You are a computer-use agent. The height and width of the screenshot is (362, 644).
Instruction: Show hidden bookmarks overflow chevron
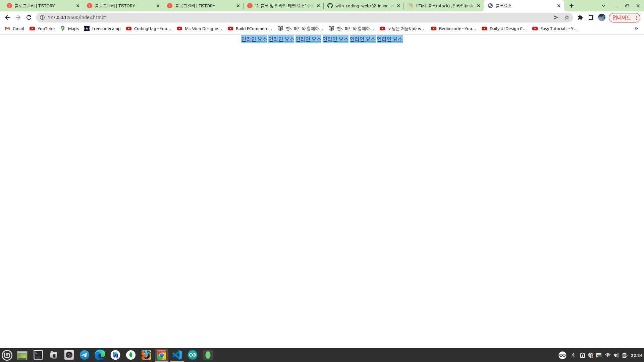(636, 28)
